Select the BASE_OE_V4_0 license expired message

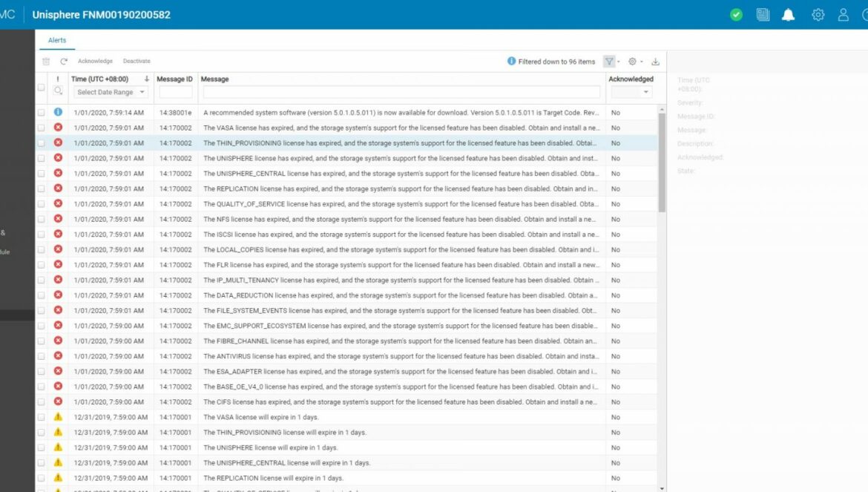tap(400, 387)
